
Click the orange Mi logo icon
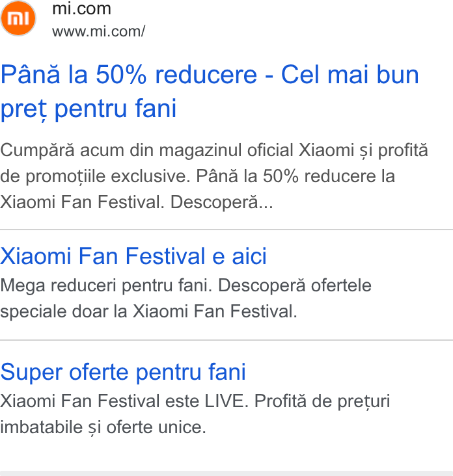[18, 18]
